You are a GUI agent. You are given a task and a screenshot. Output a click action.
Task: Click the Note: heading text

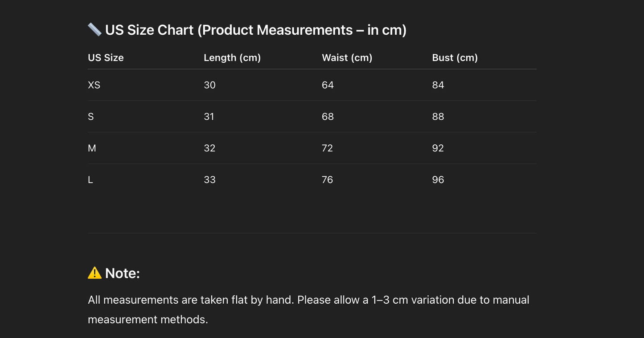click(123, 273)
